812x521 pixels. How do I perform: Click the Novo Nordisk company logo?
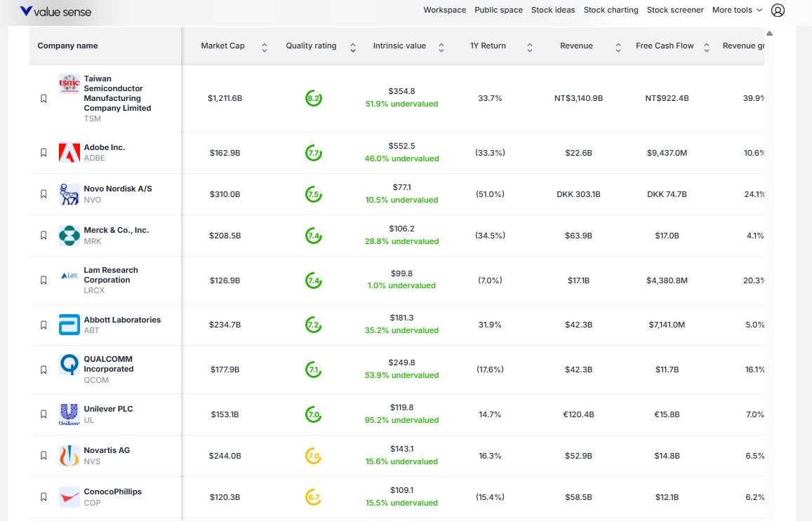(x=69, y=194)
